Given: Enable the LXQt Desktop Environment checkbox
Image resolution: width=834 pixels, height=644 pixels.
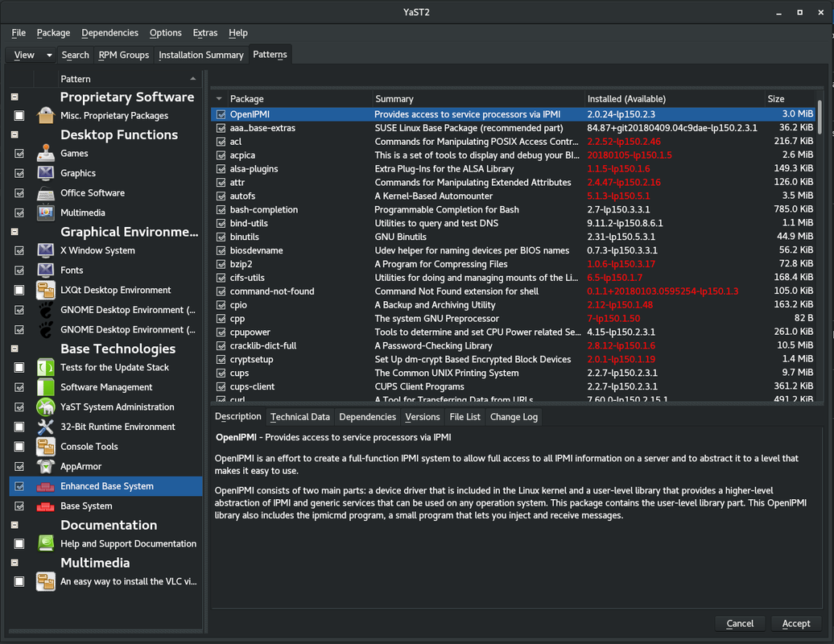Looking at the screenshot, I should tap(19, 290).
